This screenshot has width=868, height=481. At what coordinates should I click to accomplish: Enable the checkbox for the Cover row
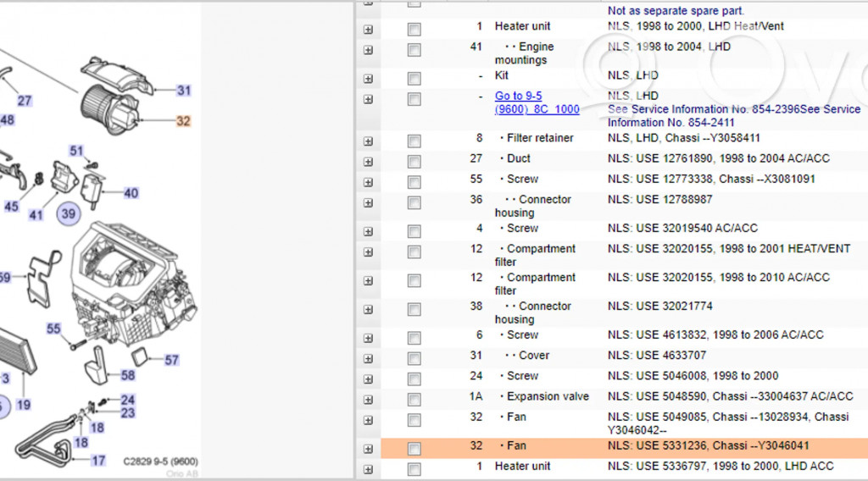pos(414,359)
